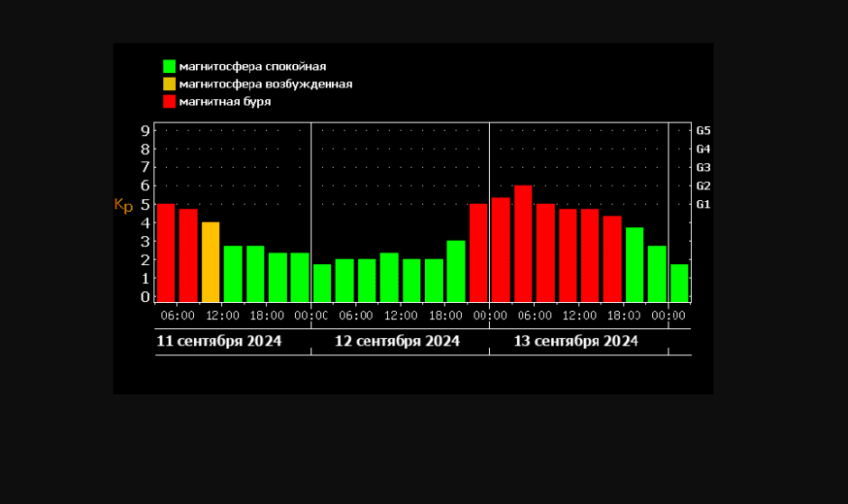The height and width of the screenshot is (504, 848).
Task: Click the red legend swatch for magnetic storm
Action: (x=169, y=102)
